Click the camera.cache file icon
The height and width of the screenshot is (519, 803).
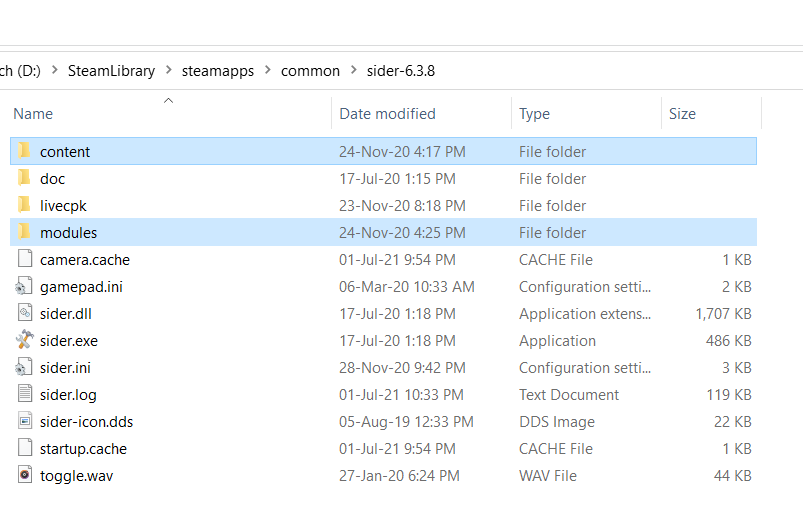tap(25, 259)
